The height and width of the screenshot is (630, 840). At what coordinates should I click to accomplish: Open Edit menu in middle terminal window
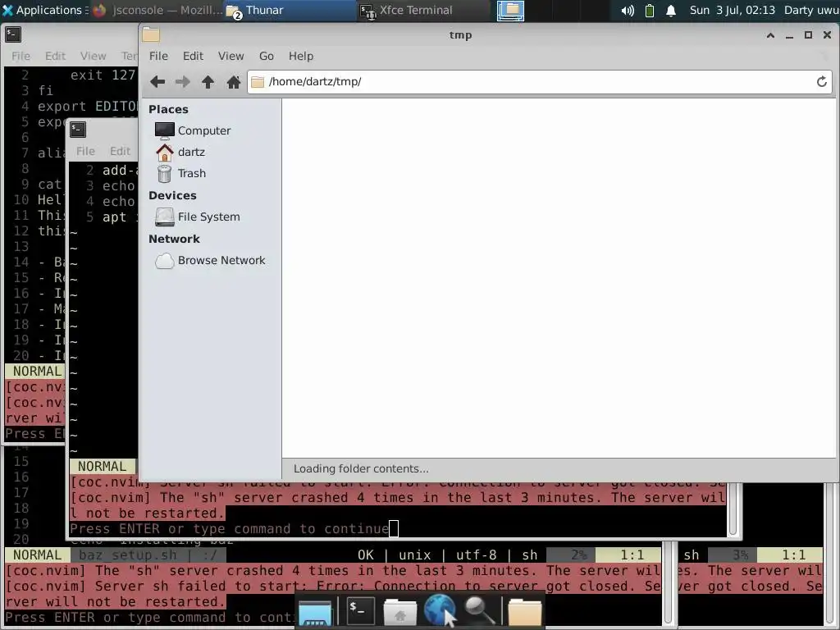(x=120, y=151)
